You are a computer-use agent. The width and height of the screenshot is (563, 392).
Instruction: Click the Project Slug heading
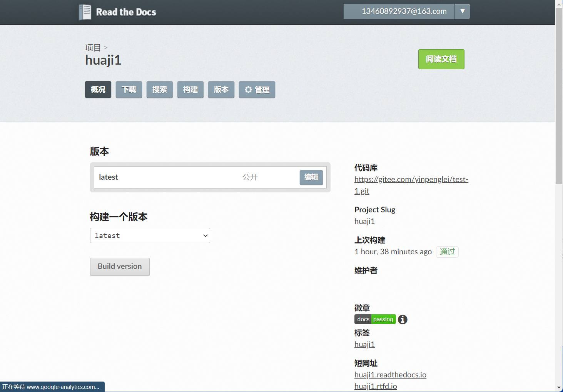[375, 210]
